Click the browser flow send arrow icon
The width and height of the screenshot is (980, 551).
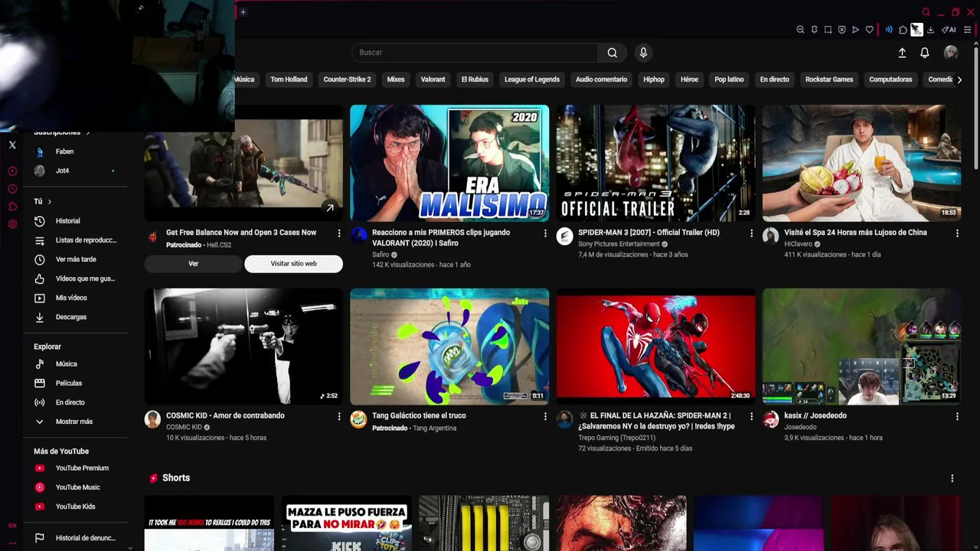[x=855, y=30]
